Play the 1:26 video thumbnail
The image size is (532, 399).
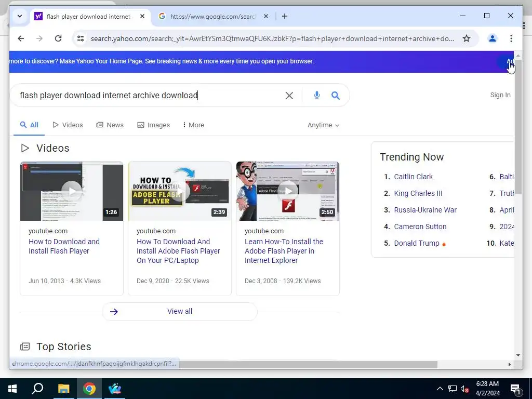(x=72, y=191)
